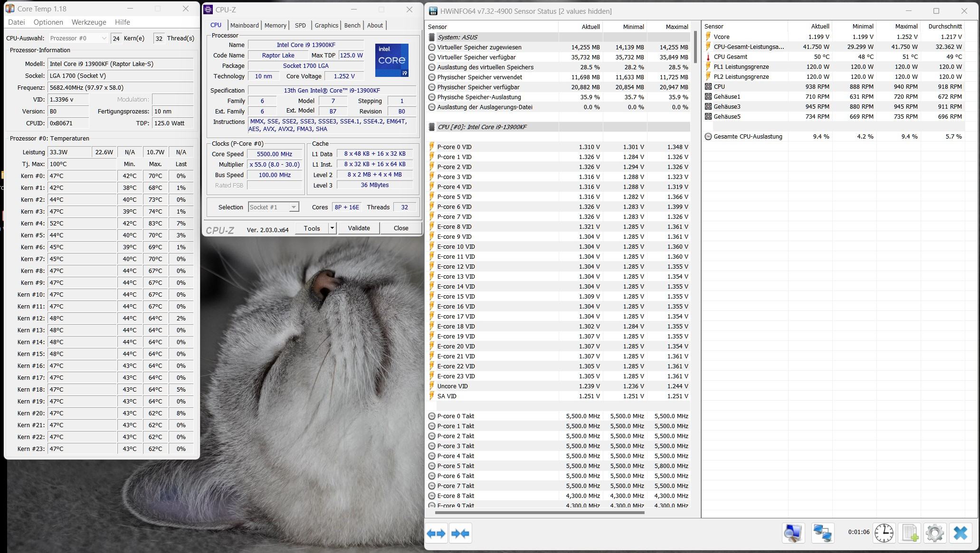Open Core Temp Optionen menu
Image resolution: width=980 pixels, height=553 pixels.
[x=48, y=22]
